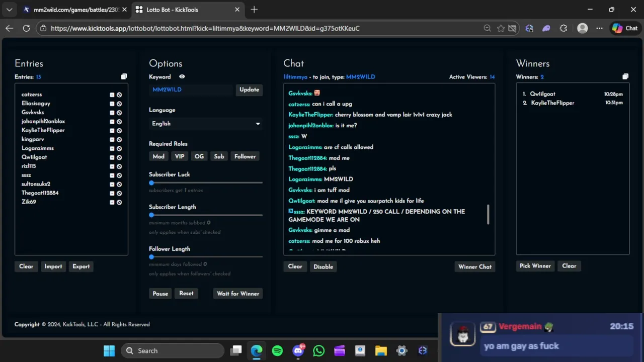This screenshot has width=644, height=362.
Task: Refresh the browser page
Action: pyautogui.click(x=26, y=28)
